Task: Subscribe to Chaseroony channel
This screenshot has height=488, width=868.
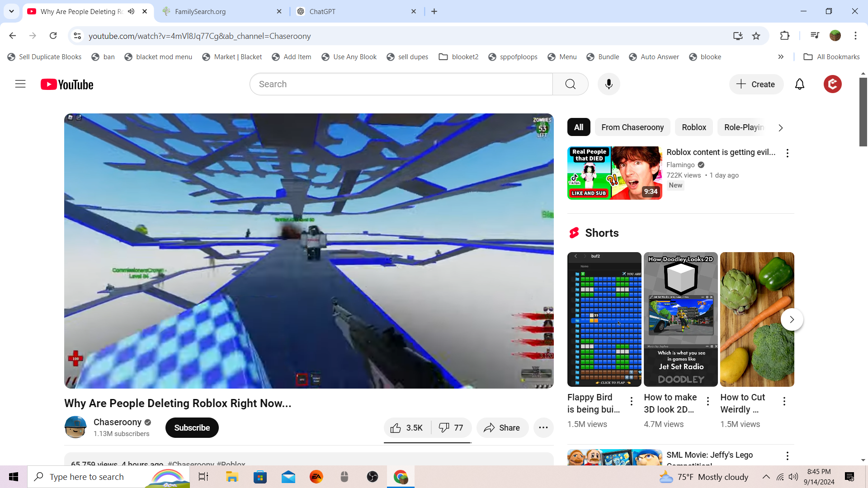Action: point(192,428)
